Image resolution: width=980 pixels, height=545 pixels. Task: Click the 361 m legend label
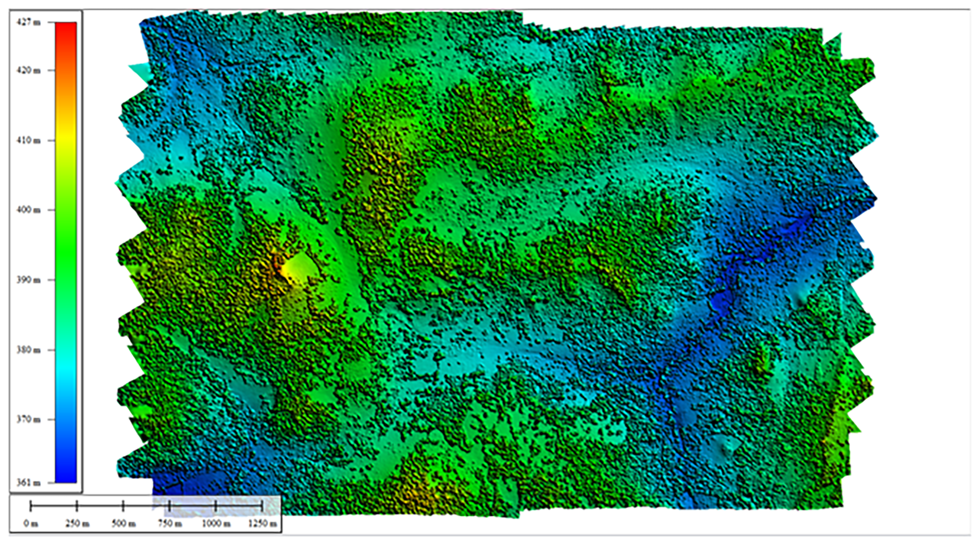[x=28, y=483]
